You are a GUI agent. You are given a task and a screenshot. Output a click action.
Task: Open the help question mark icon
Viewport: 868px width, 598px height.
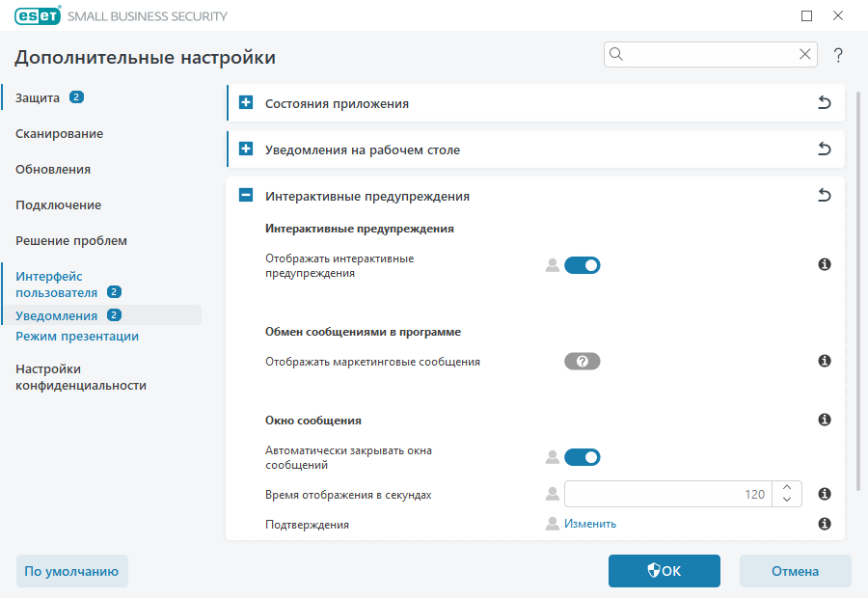pyautogui.click(x=838, y=56)
